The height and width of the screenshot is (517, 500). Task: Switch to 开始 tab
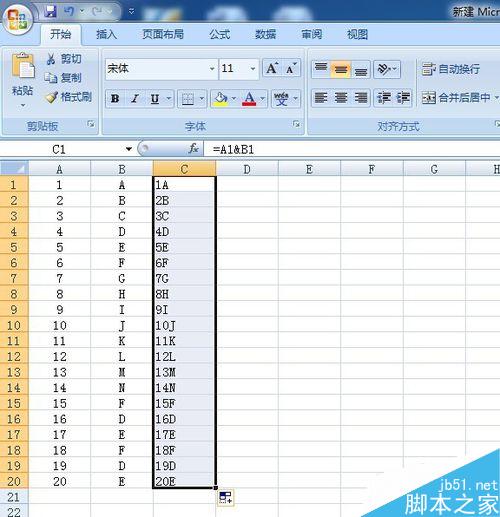60,34
